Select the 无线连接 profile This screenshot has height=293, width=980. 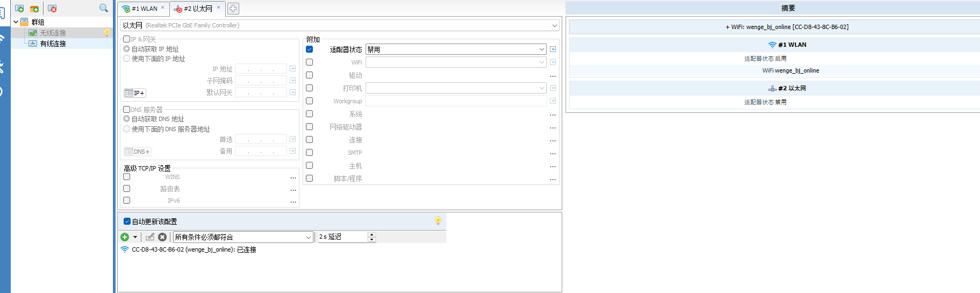pyautogui.click(x=53, y=33)
